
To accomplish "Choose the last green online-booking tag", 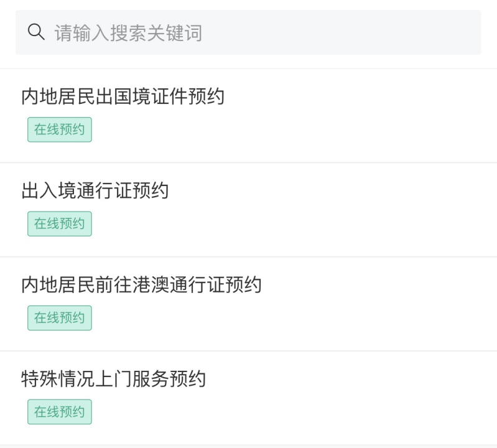I will [x=60, y=412].
